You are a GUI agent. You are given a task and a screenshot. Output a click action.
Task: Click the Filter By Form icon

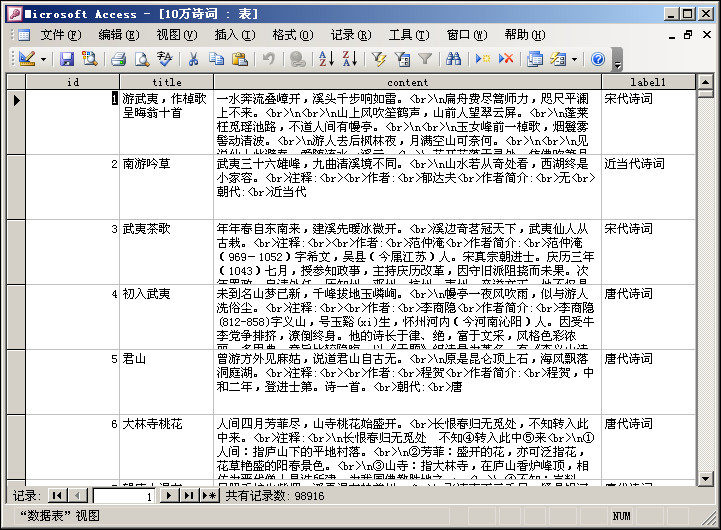[x=402, y=59]
